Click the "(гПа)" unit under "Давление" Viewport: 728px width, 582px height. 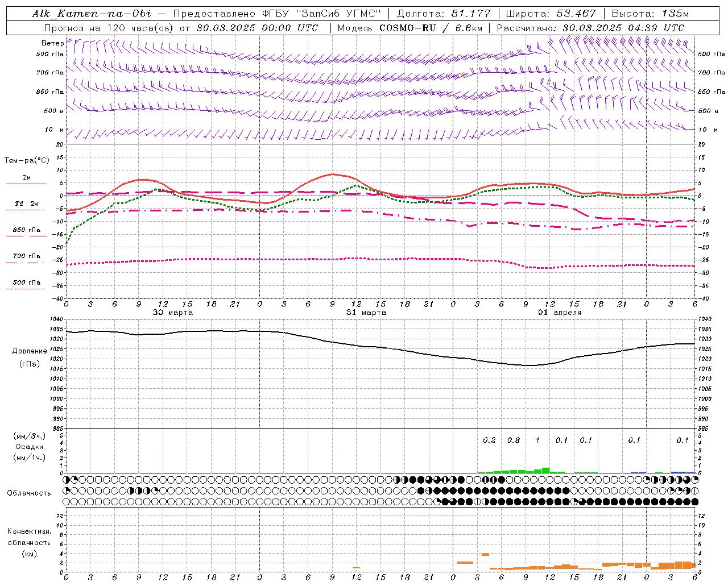tap(30, 364)
